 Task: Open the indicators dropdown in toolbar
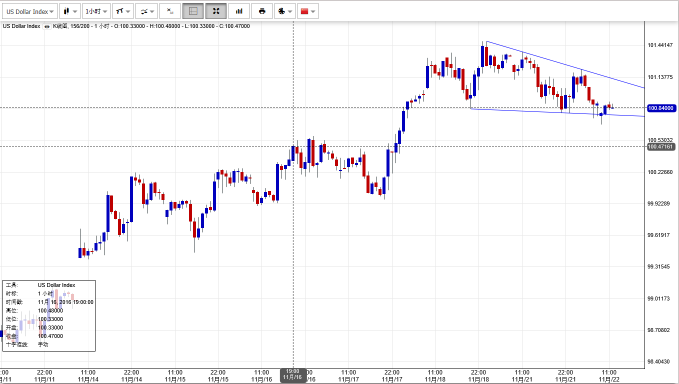coord(146,11)
